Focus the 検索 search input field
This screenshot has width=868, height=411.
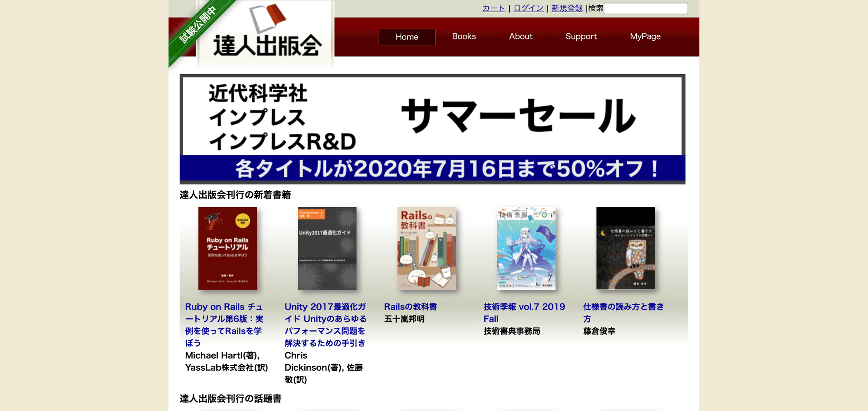645,9
